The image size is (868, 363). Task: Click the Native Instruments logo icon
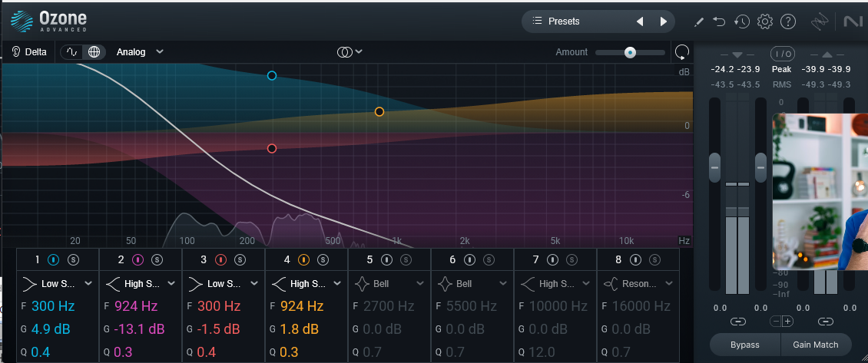(853, 21)
